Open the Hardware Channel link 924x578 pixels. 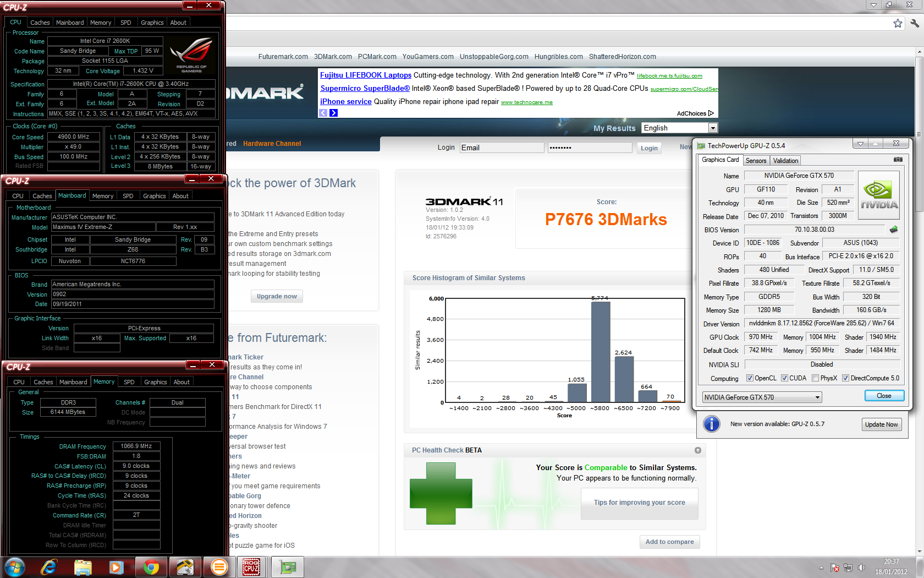tap(272, 144)
